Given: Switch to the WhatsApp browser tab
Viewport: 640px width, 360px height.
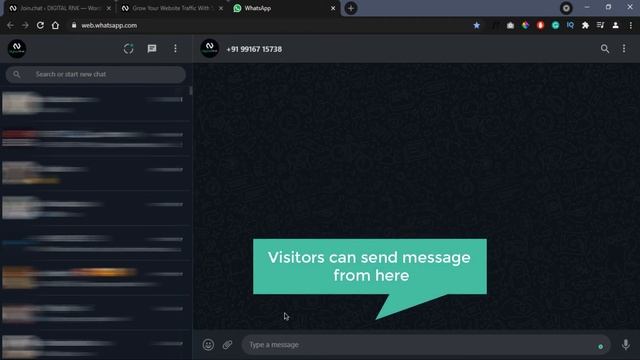Looking at the screenshot, I should 284,8.
